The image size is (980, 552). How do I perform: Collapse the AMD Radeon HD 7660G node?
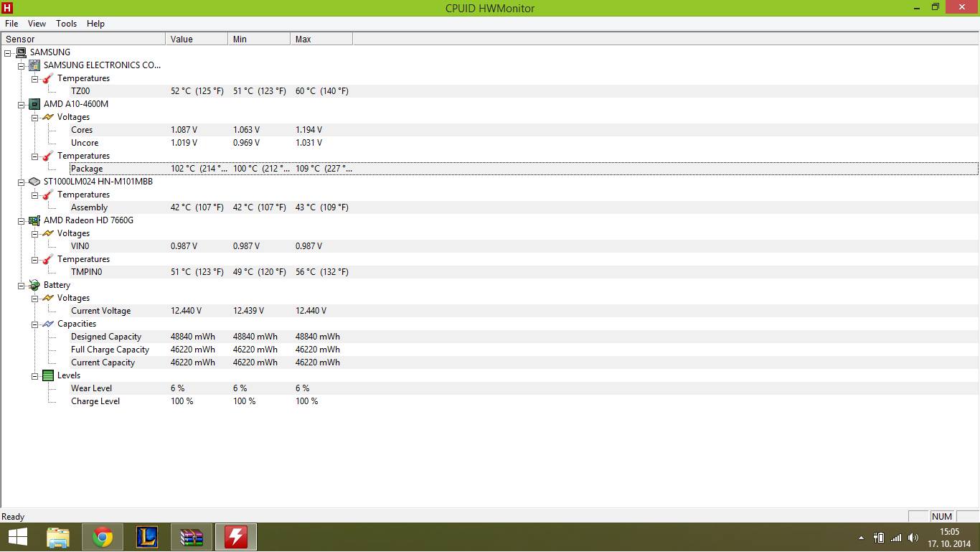coord(21,220)
